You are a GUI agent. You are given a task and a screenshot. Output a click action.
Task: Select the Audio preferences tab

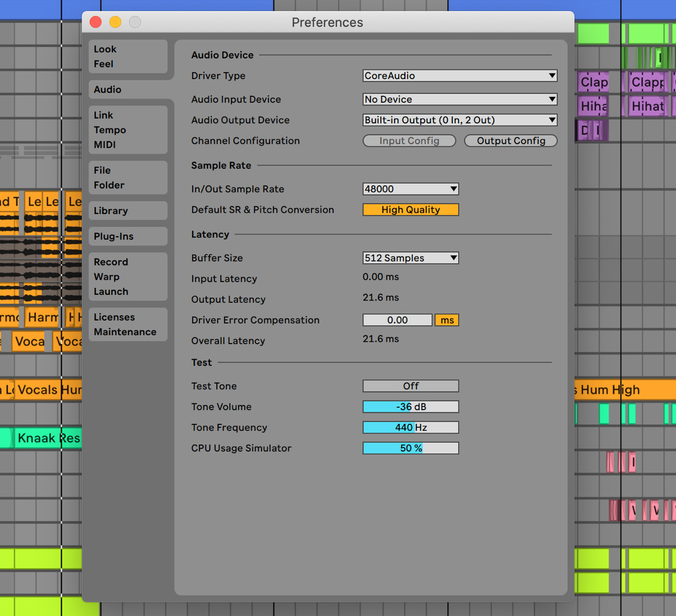128,89
